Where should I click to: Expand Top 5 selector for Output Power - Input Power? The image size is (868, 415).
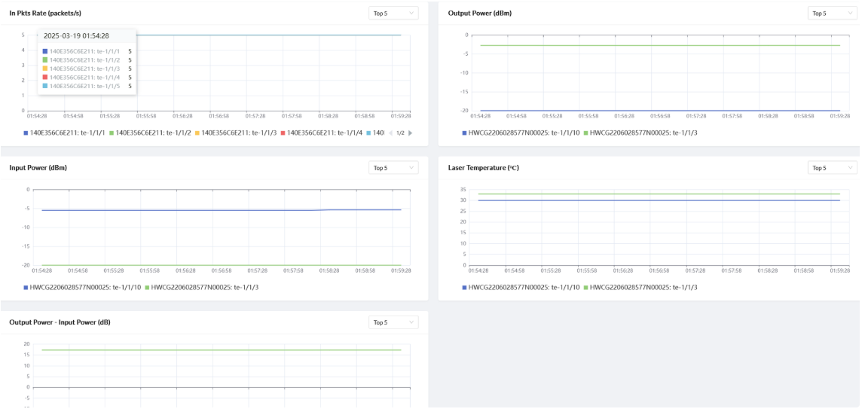click(394, 322)
